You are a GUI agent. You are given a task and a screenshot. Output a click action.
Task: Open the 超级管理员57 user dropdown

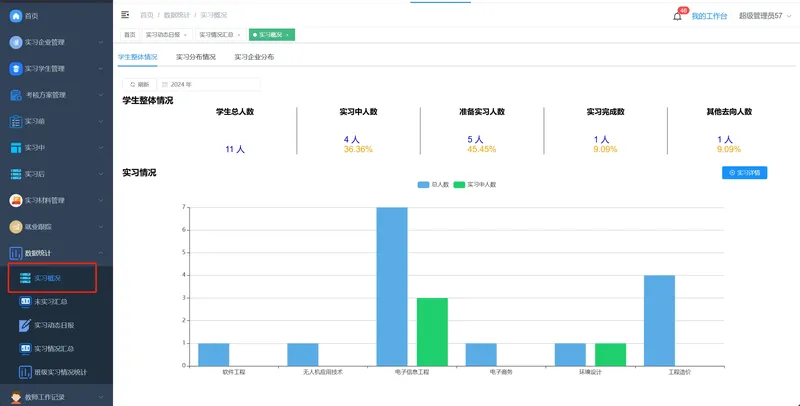coord(763,16)
